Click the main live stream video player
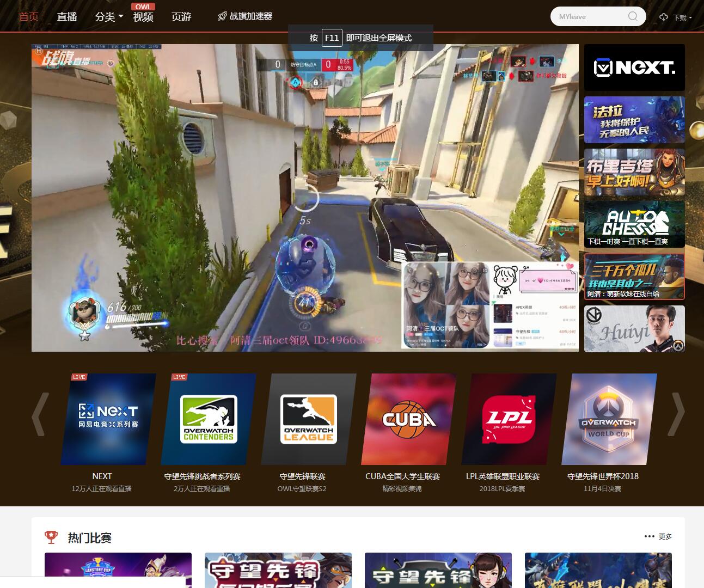 tap(305, 198)
